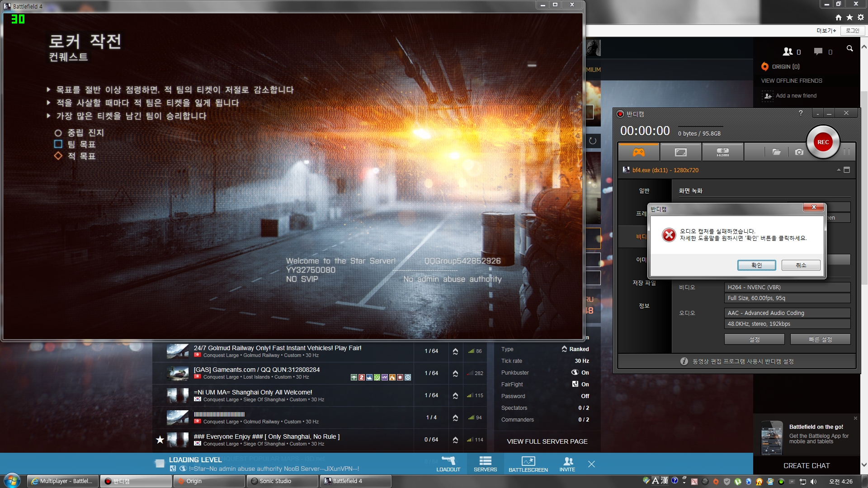Click Add a new friend icon

(768, 96)
